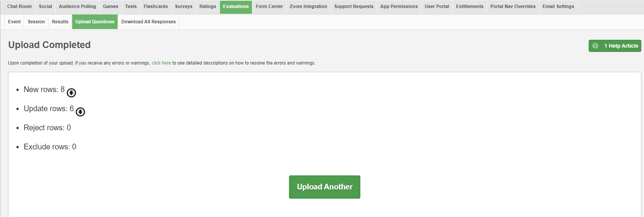644x217 pixels.
Task: Follow the 'click here' link
Action: (161, 63)
